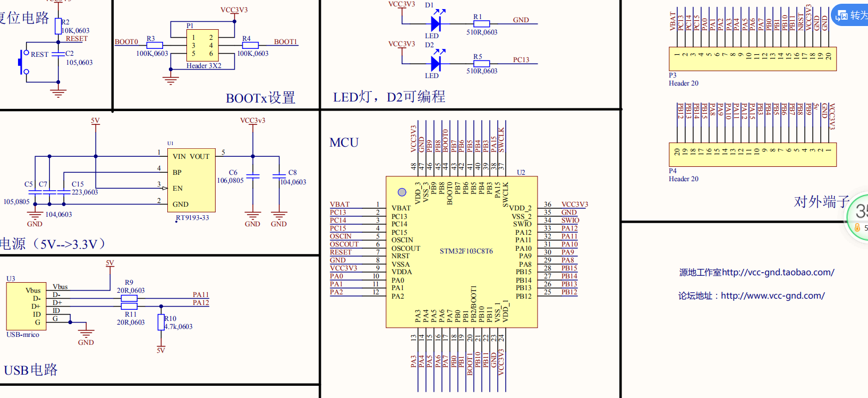Click the 电源（5V-->3.3V） section title

[x=53, y=244]
